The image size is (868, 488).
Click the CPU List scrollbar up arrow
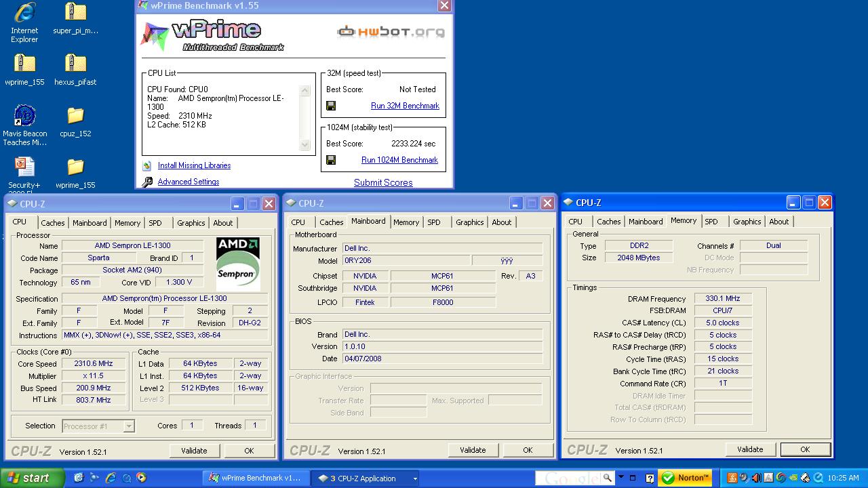tap(304, 91)
